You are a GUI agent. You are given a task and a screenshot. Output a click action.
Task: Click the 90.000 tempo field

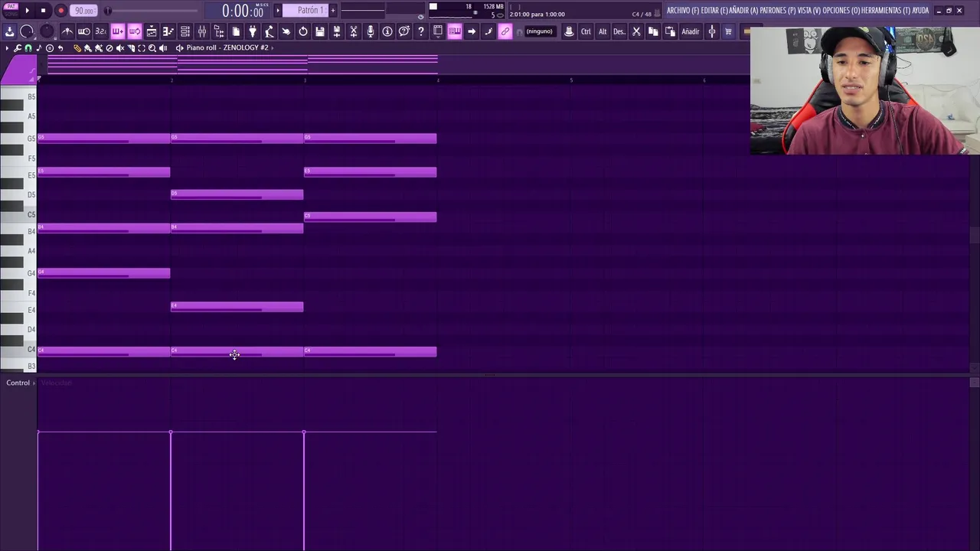click(85, 11)
